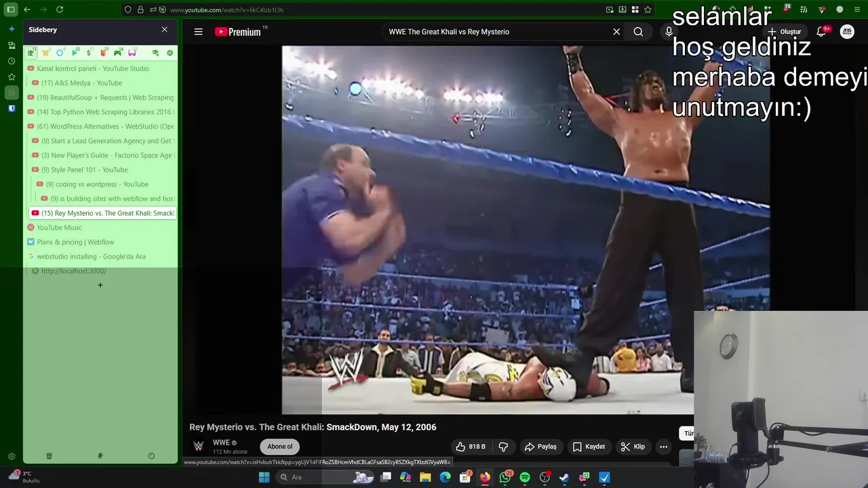868x488 pixels.
Task: Open the YouTube guide hamburger menu
Action: (198, 31)
